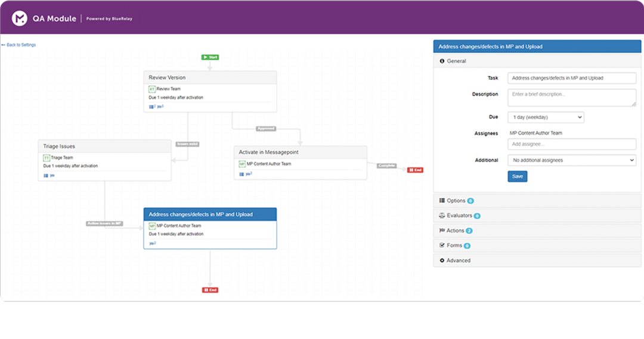Expand the Options section
Screen dimensions: 644x339
(537, 201)
